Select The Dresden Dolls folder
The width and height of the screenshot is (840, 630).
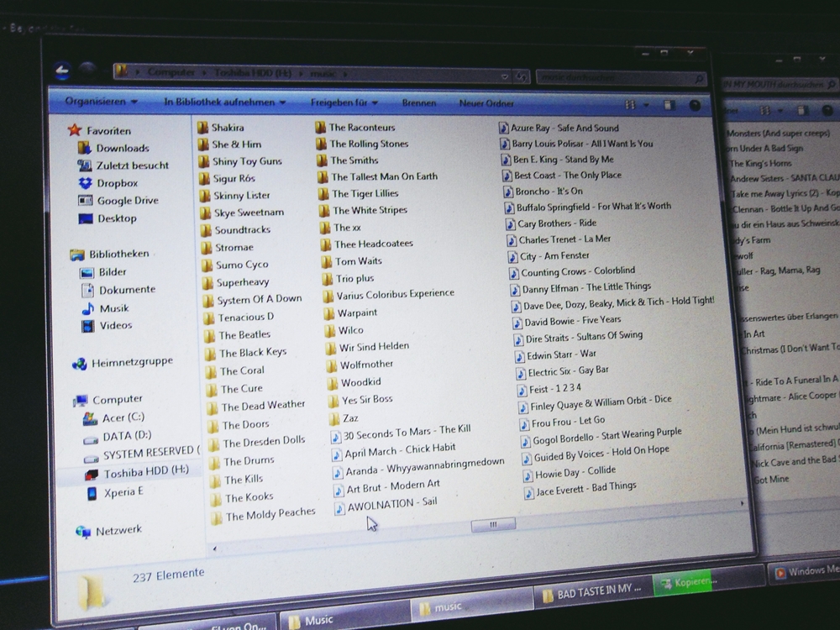pyautogui.click(x=257, y=443)
